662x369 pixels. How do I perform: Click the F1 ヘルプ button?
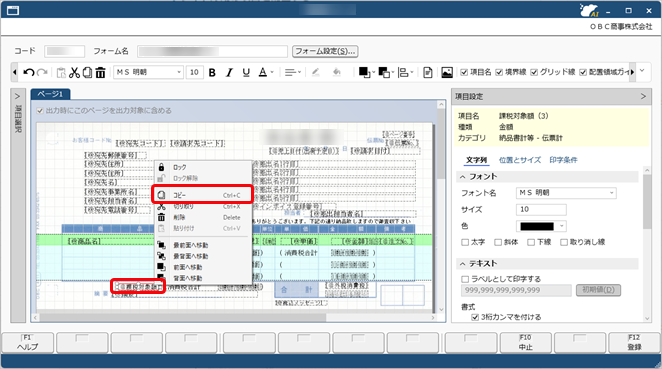(x=28, y=343)
